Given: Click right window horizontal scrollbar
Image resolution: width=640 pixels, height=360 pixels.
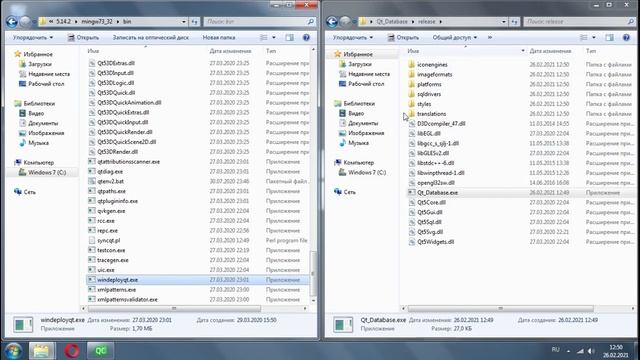Looking at the screenshot, I should [x=500, y=309].
